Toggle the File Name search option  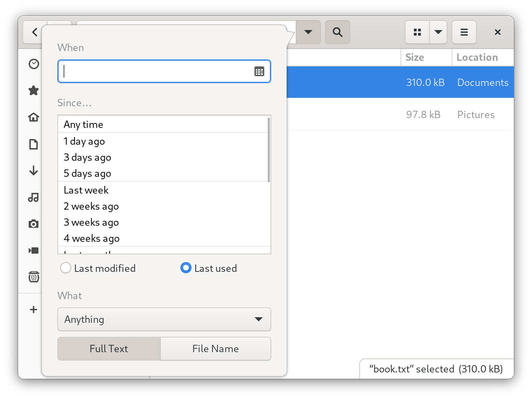(x=216, y=349)
